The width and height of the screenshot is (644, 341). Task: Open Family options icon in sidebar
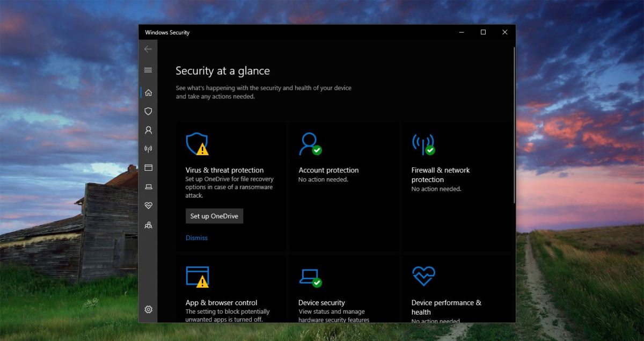pos(148,225)
